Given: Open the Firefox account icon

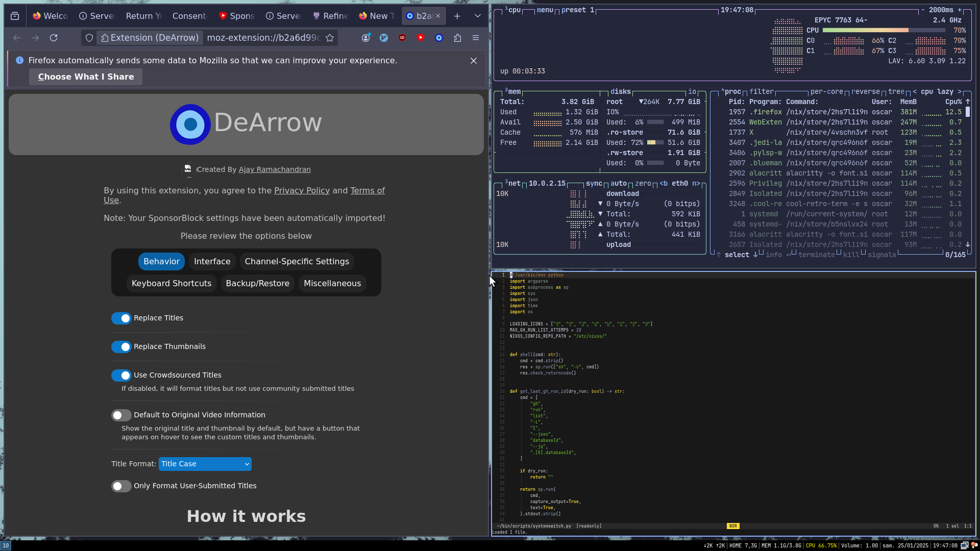Looking at the screenshot, I should click(365, 38).
